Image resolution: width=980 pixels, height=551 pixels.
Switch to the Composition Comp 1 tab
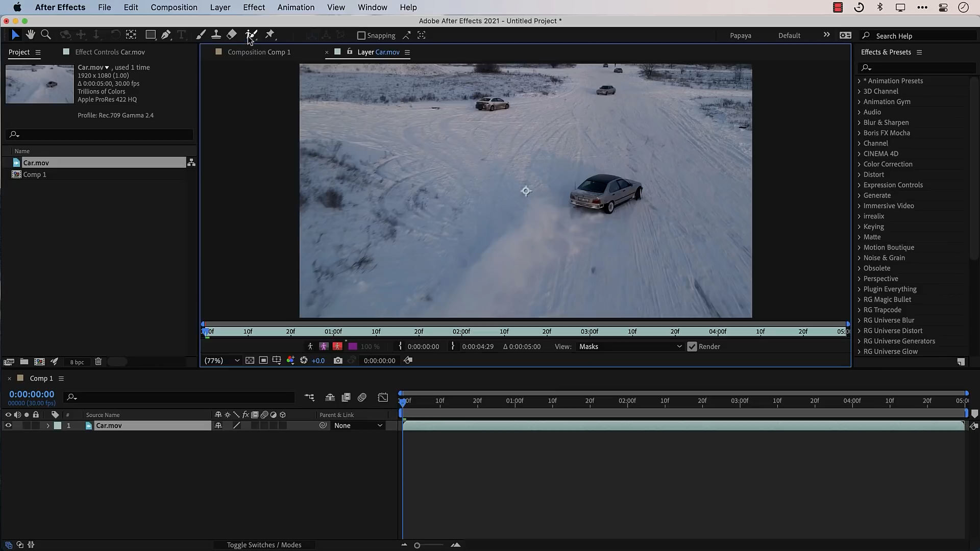pyautogui.click(x=259, y=52)
